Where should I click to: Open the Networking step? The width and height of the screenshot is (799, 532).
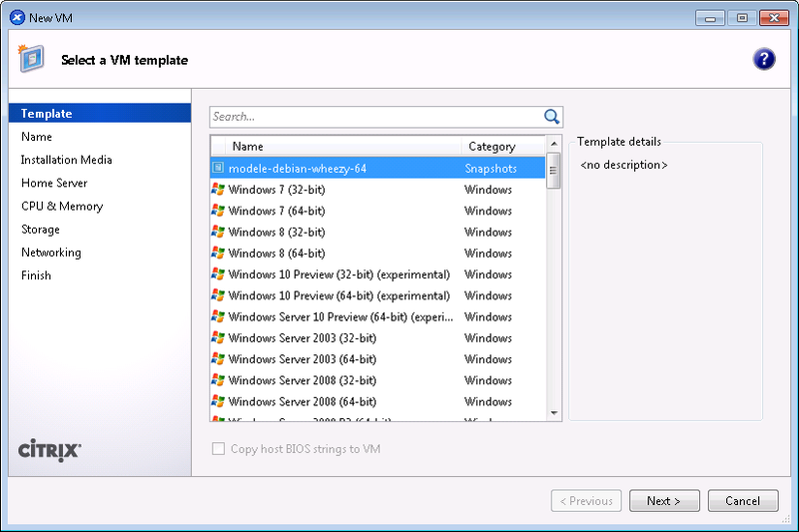pyautogui.click(x=51, y=253)
